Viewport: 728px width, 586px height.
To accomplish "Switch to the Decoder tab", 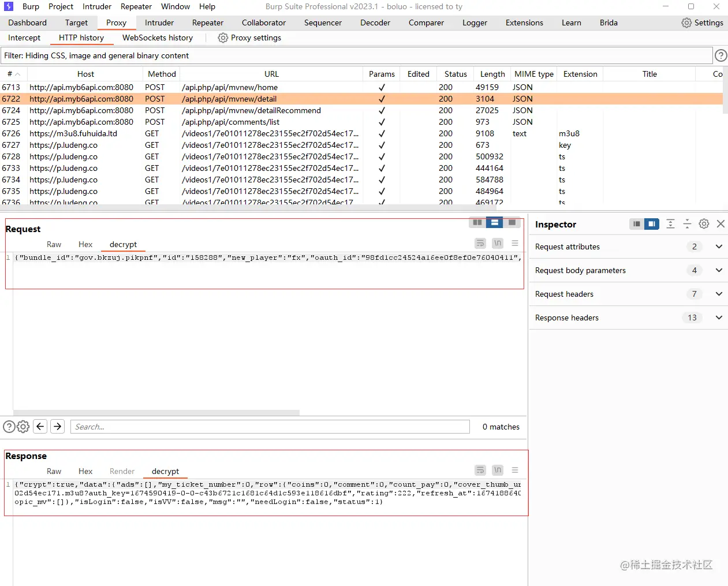I will [375, 23].
